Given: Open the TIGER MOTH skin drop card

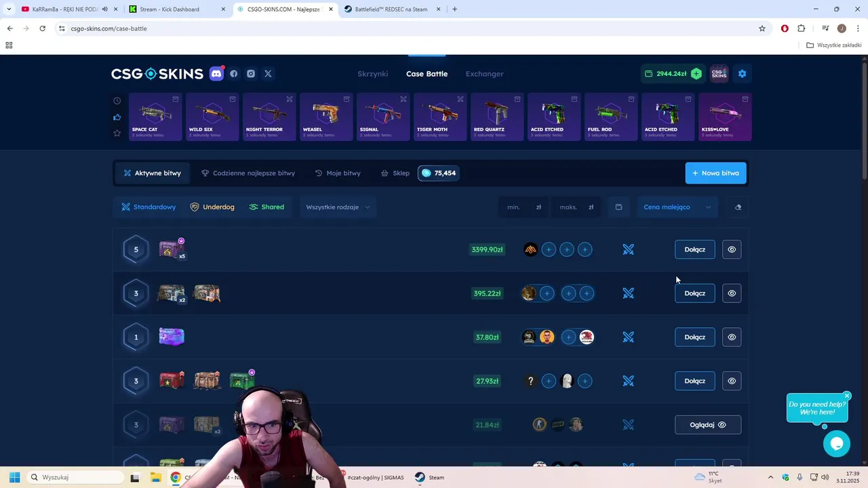Looking at the screenshot, I should click(440, 117).
